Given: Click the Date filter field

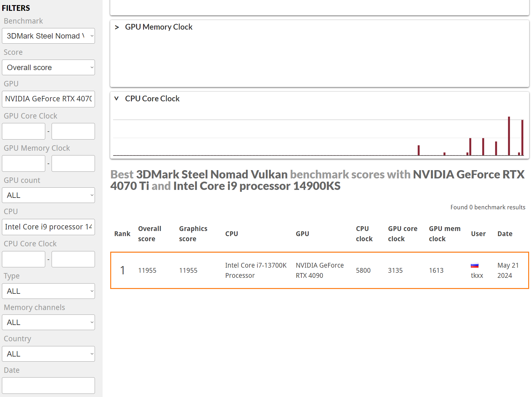Looking at the screenshot, I should (48, 386).
